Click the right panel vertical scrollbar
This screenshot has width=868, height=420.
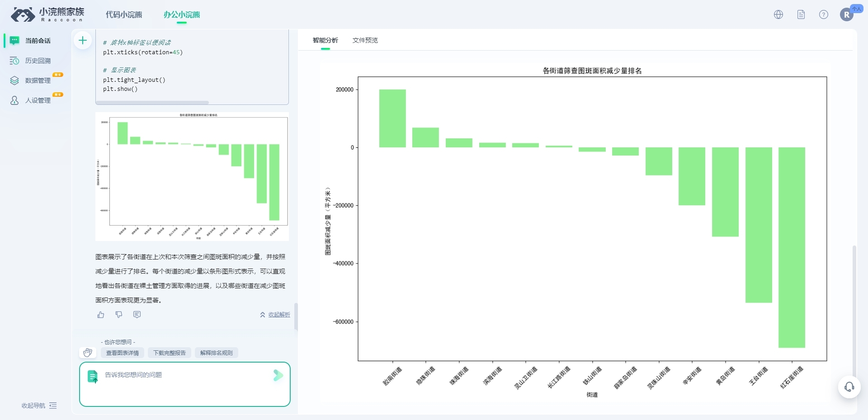click(x=854, y=312)
